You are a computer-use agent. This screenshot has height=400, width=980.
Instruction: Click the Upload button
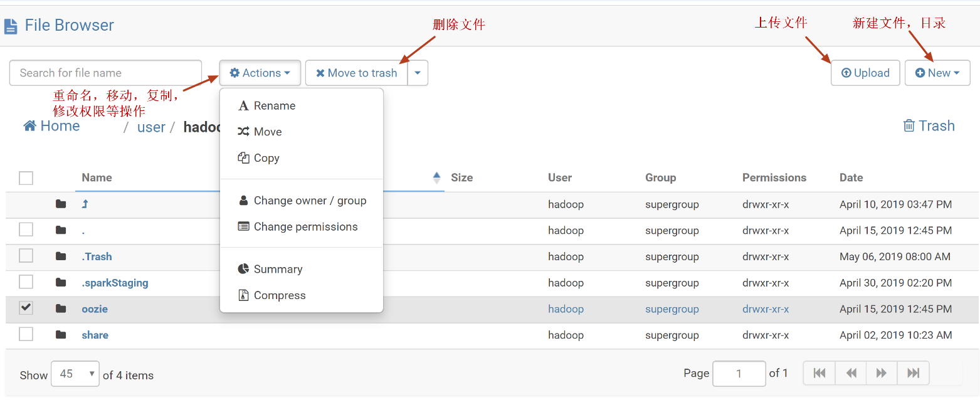pyautogui.click(x=865, y=73)
